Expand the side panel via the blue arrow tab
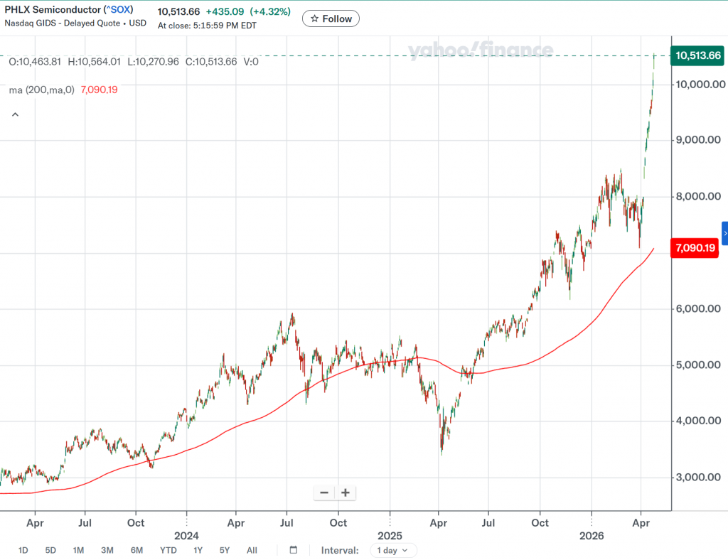The height and width of the screenshot is (560, 728). point(724,233)
